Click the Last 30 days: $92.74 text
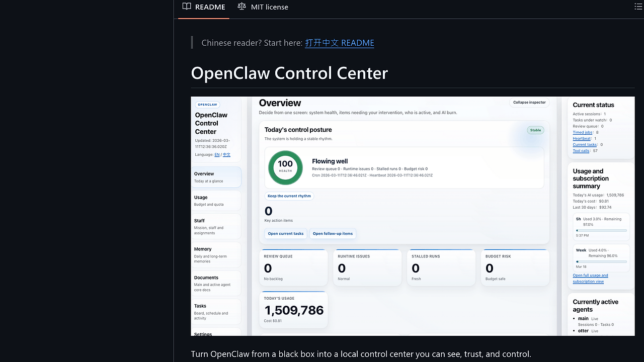Image resolution: width=644 pixels, height=362 pixels. pyautogui.click(x=592, y=207)
